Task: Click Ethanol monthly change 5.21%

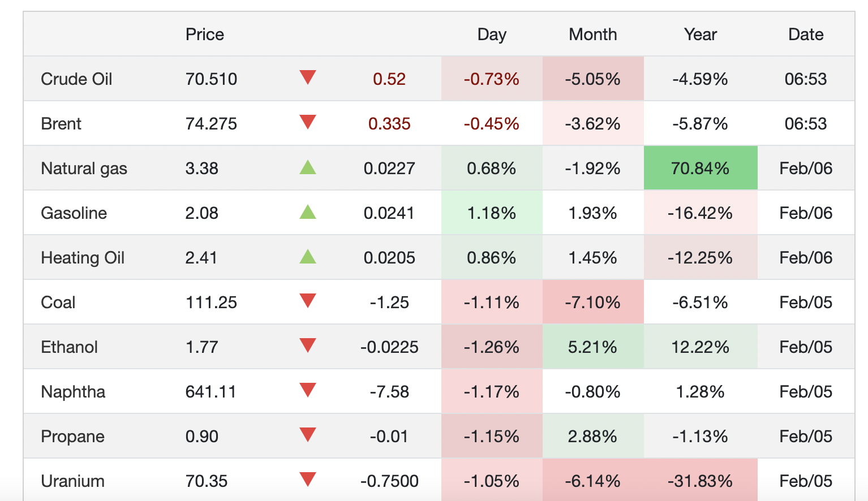Action: (593, 347)
